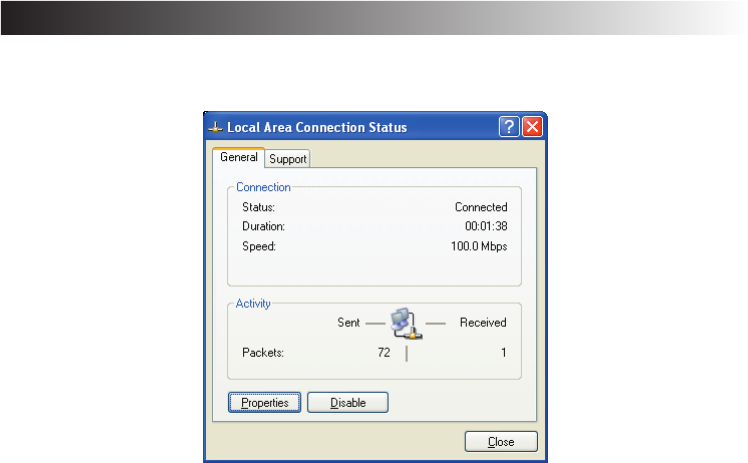The width and height of the screenshot is (748, 463).
Task: Click the network activity computers icon
Action: (406, 324)
